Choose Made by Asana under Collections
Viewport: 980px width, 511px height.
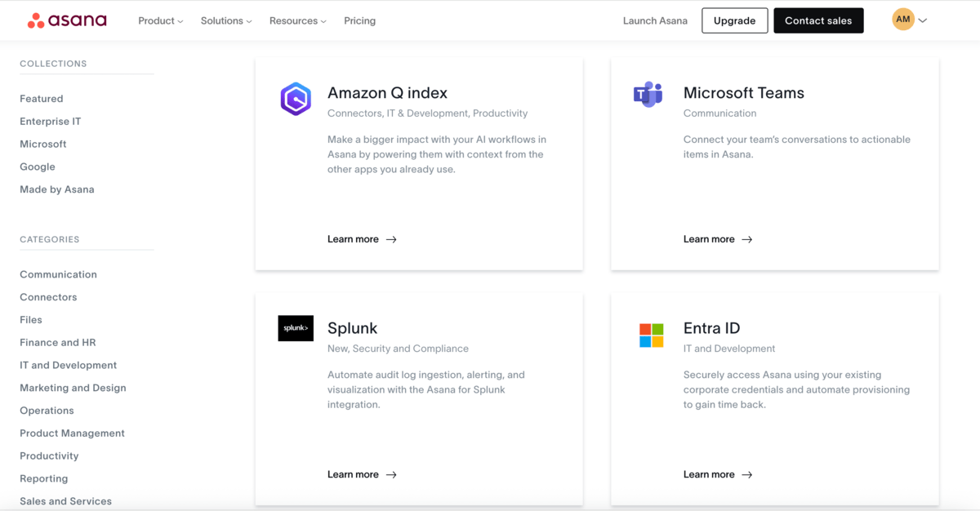point(56,189)
